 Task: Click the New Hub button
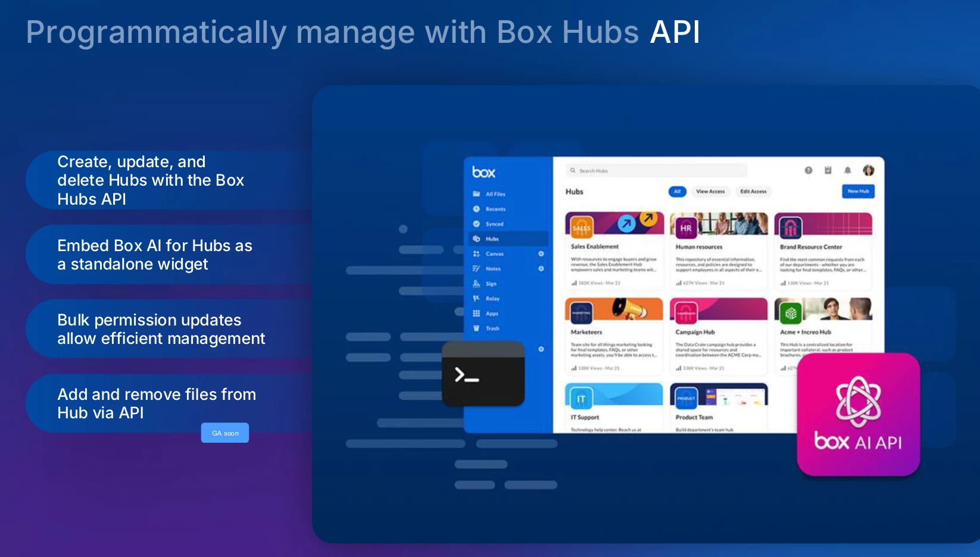coord(858,191)
